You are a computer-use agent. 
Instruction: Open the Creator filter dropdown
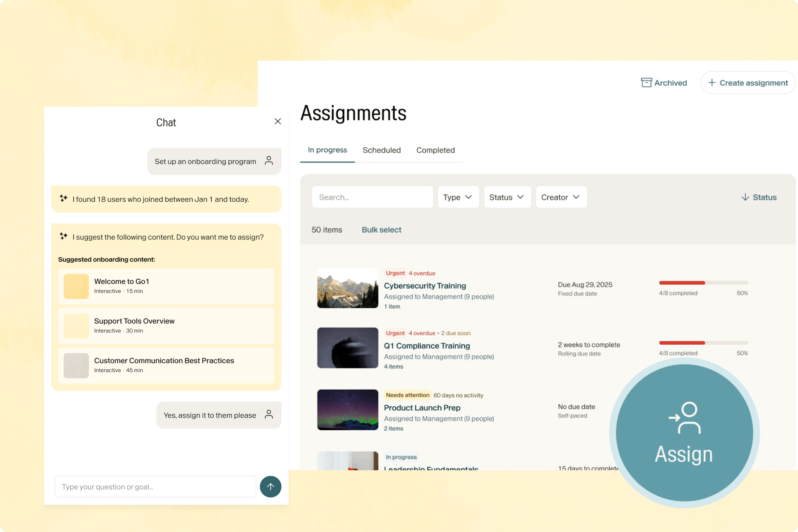561,197
